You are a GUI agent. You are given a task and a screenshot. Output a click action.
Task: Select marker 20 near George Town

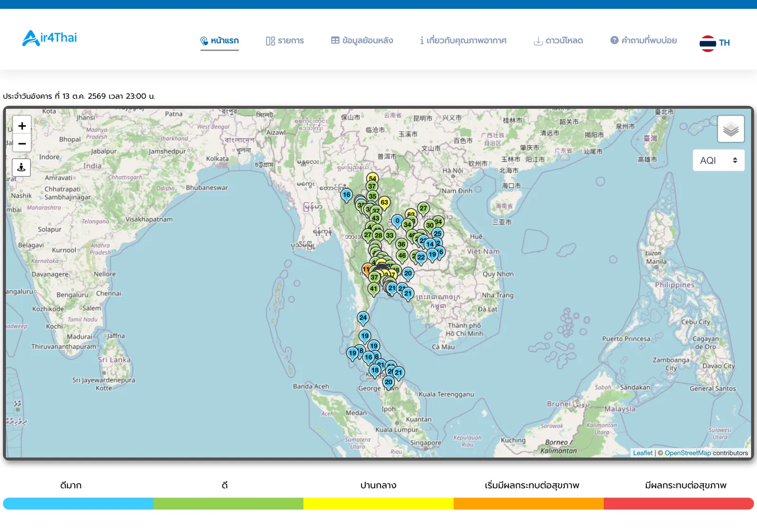pos(388,383)
